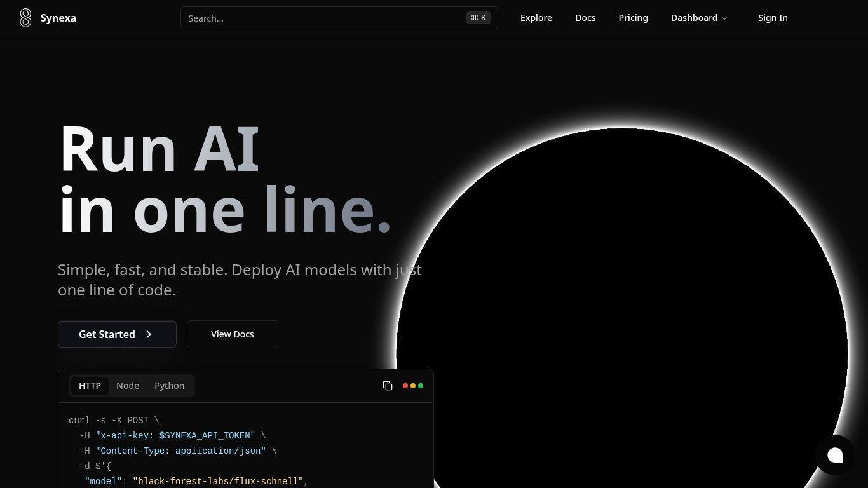Click the red dot on code panel
868x488 pixels.
[x=405, y=386]
